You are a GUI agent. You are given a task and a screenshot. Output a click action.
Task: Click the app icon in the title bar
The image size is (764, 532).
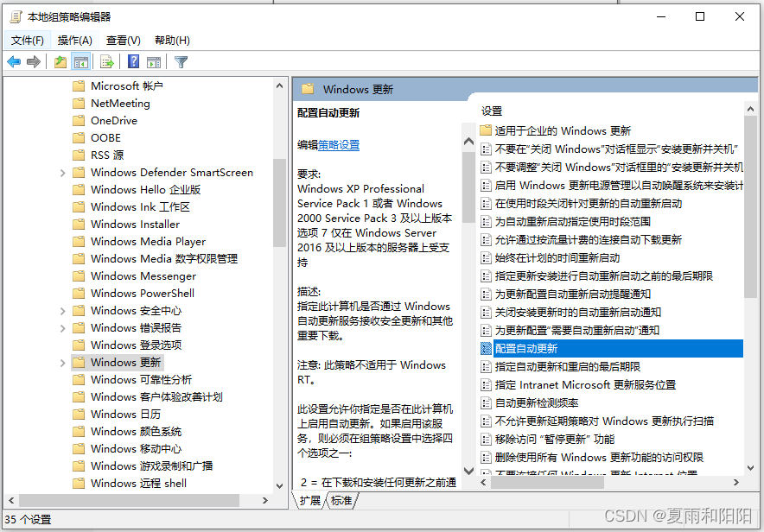click(x=16, y=17)
